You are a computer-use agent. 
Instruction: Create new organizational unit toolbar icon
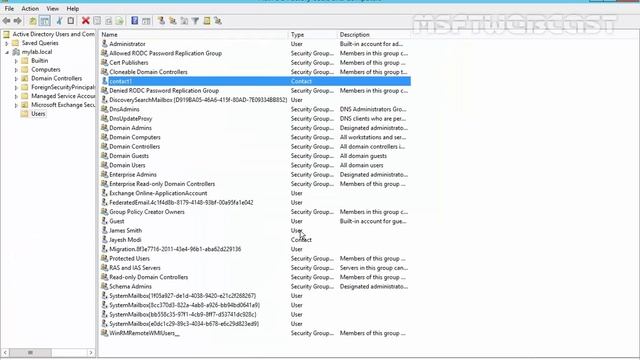click(x=184, y=21)
